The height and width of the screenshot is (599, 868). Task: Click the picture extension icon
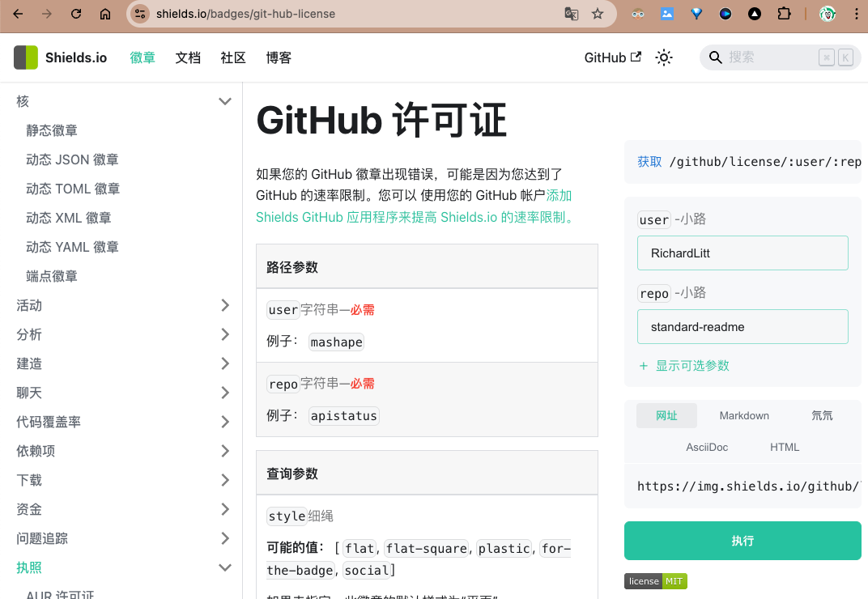click(x=667, y=14)
